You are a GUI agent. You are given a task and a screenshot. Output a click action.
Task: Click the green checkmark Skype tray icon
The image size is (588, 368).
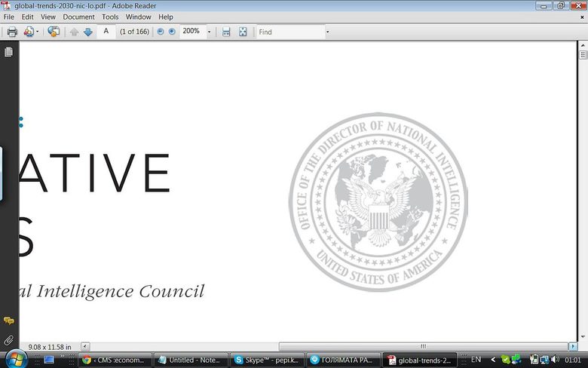[506, 360]
